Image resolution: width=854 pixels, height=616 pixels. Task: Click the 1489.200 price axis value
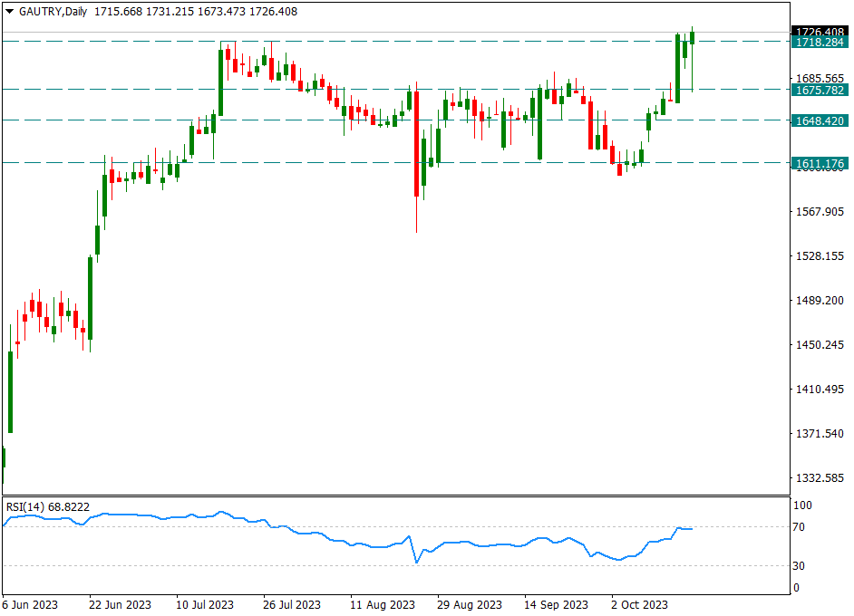[x=820, y=301]
